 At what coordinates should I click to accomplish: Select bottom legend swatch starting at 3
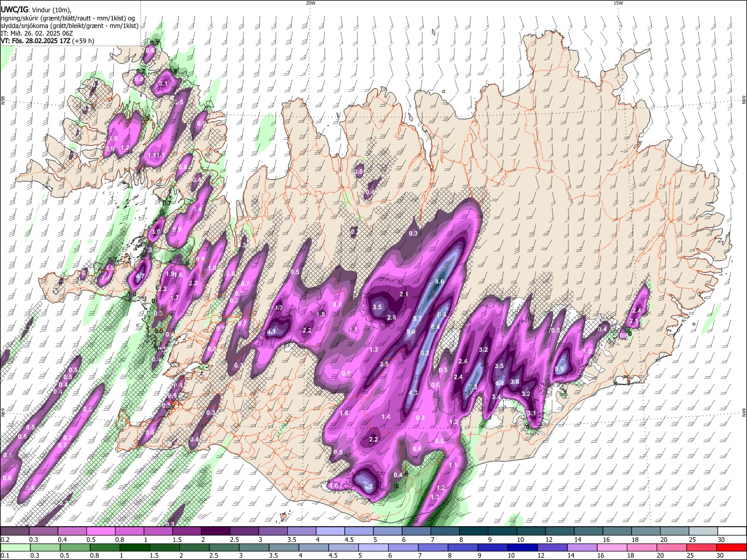point(255,548)
